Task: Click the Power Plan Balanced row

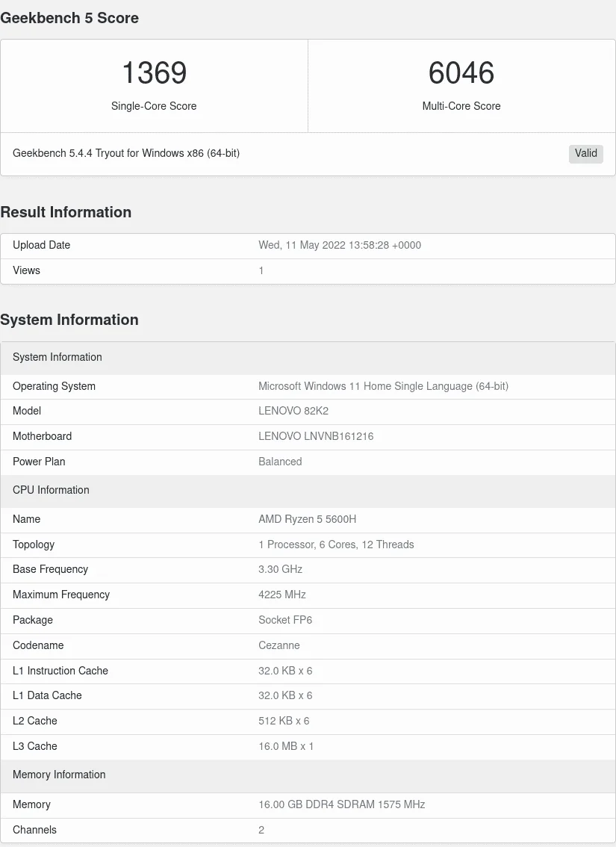Action: pyautogui.click(x=308, y=462)
